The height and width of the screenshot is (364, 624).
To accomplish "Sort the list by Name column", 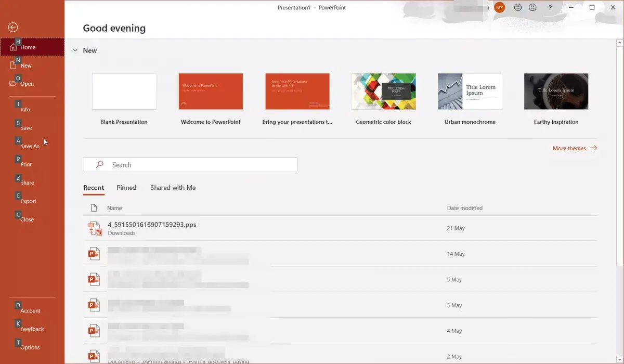I will coord(114,208).
